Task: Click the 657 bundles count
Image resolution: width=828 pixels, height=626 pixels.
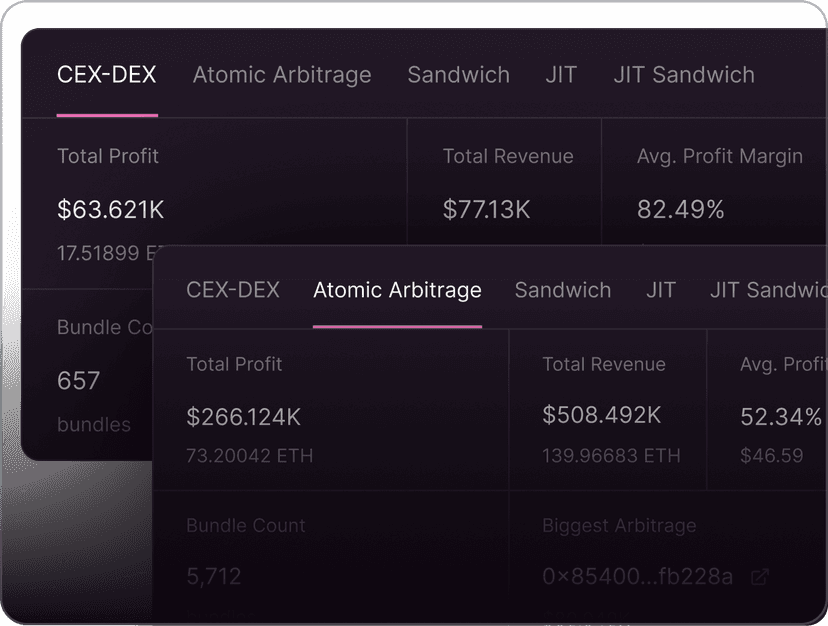Action: 78,380
